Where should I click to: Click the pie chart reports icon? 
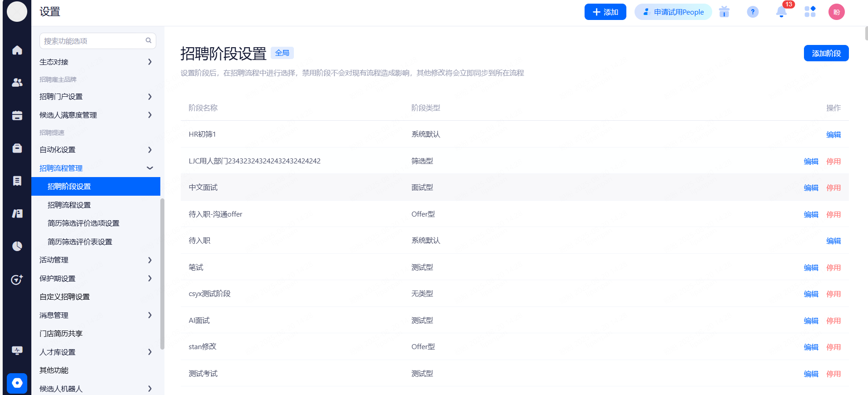tap(17, 246)
